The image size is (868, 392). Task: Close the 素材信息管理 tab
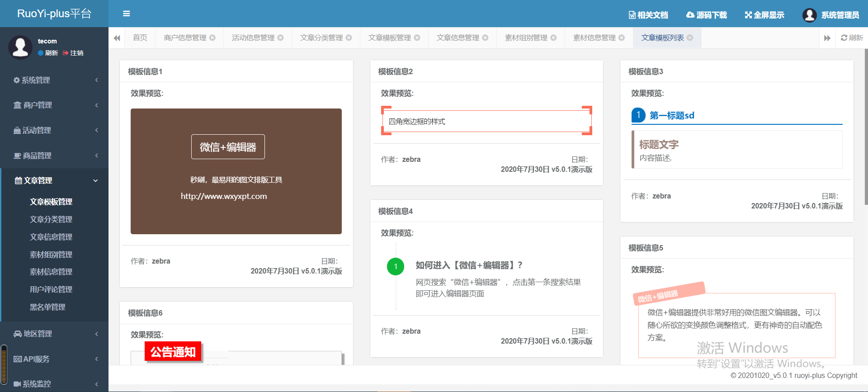tap(622, 38)
